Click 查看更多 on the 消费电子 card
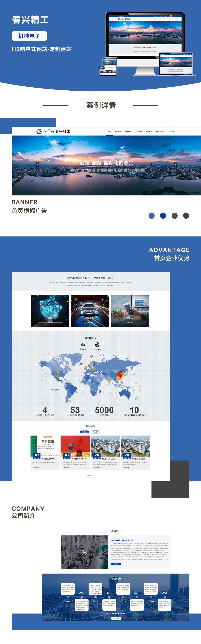This screenshot has height=644, width=201. (130, 322)
